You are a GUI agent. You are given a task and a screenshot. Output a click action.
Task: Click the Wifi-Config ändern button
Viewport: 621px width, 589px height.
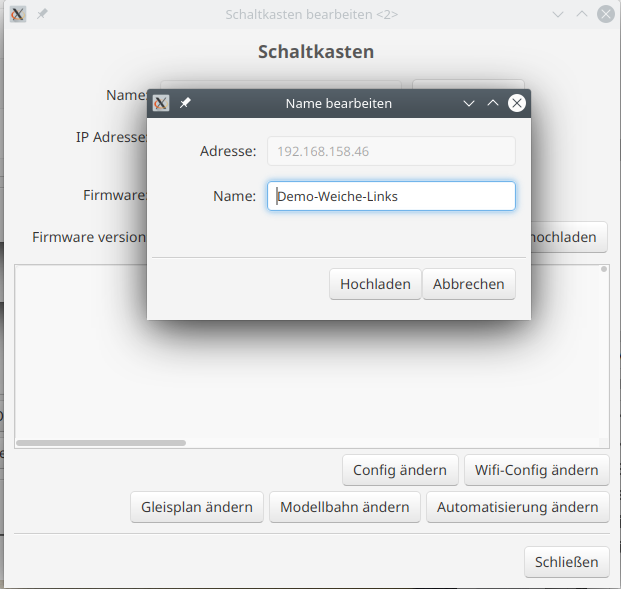click(x=536, y=470)
